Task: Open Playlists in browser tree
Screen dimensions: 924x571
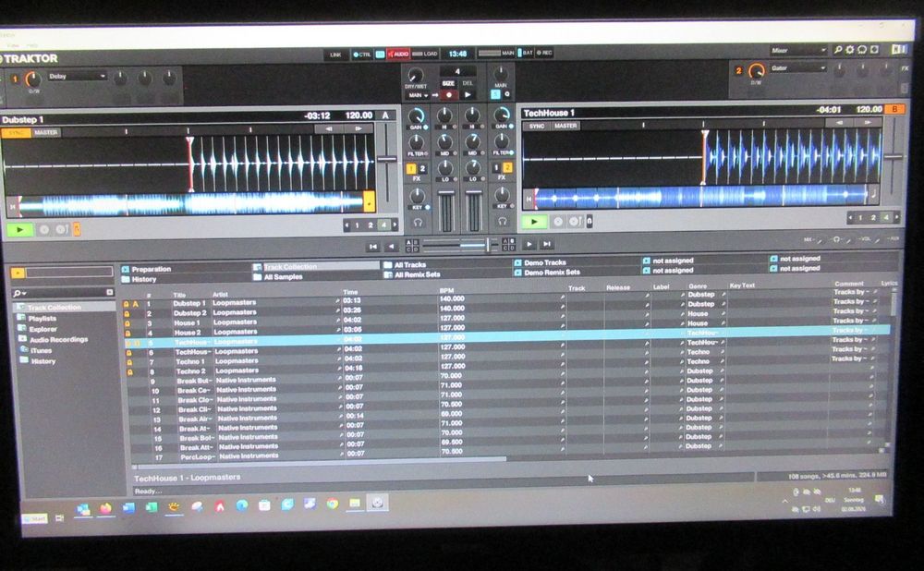Action: tap(42, 318)
